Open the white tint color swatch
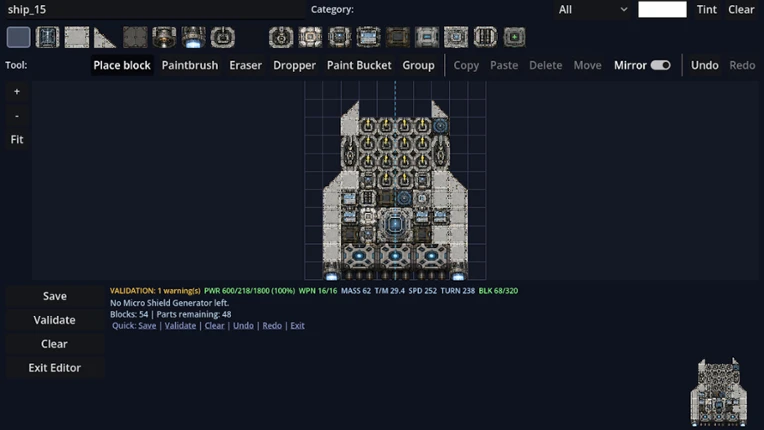Screen dimensions: 764x430 click(x=662, y=9)
